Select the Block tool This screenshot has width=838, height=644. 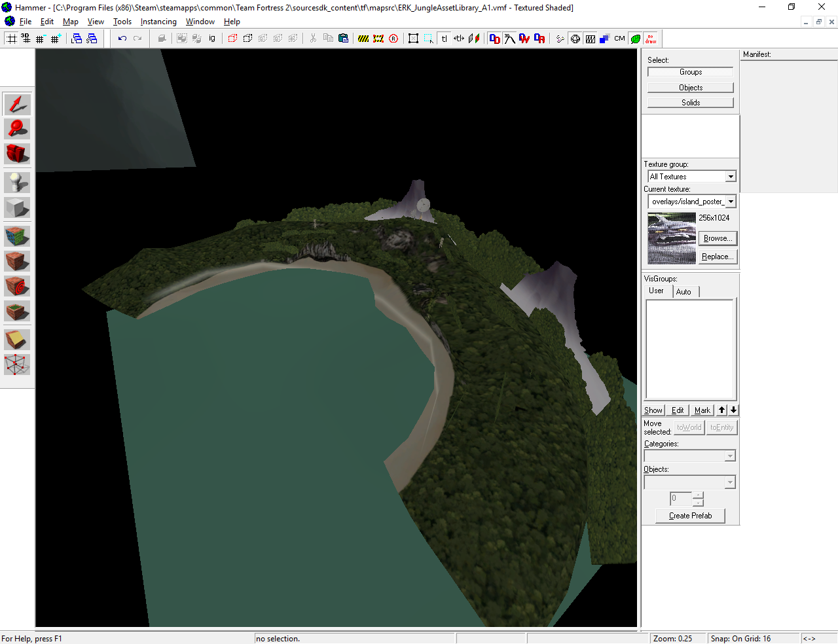coord(17,207)
